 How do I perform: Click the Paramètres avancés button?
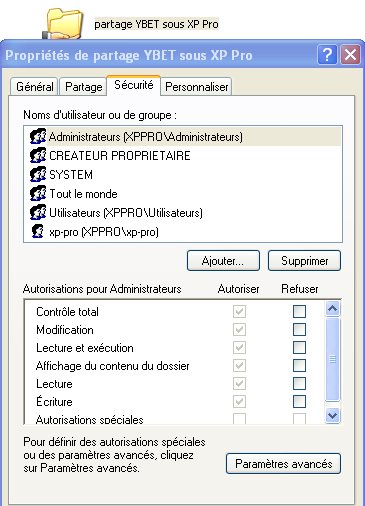(283, 464)
